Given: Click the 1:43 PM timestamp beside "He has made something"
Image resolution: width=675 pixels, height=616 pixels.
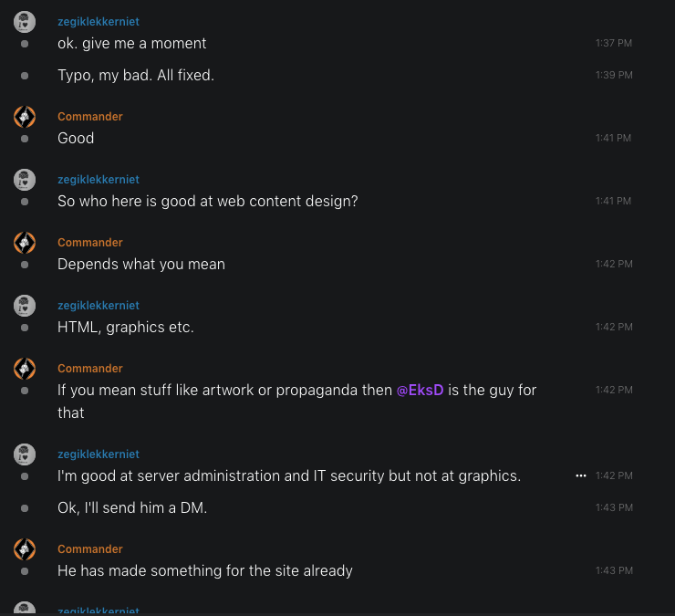Looking at the screenshot, I should point(613,570).
